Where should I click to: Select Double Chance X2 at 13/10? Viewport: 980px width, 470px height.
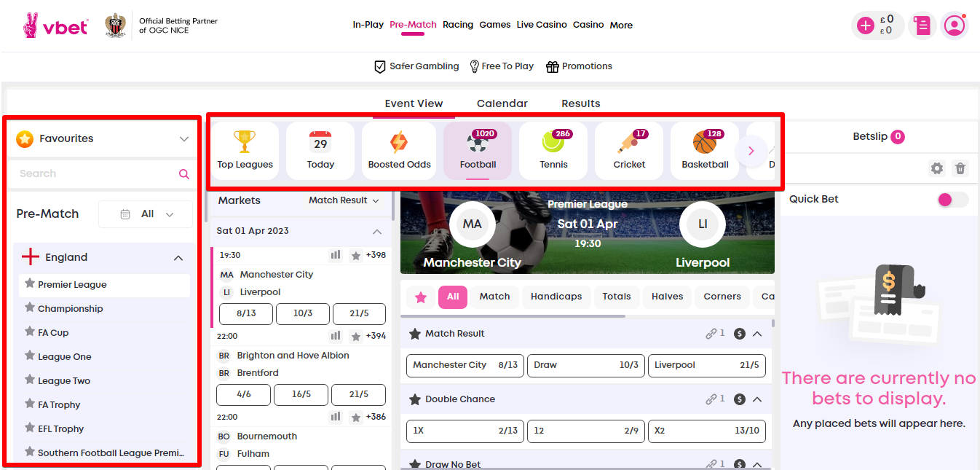(x=707, y=431)
